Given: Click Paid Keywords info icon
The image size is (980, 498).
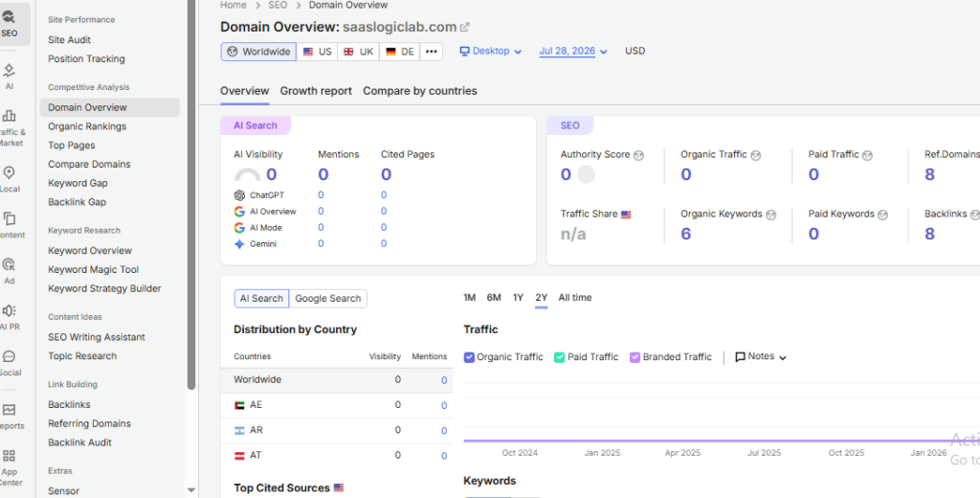Looking at the screenshot, I should point(882,215).
